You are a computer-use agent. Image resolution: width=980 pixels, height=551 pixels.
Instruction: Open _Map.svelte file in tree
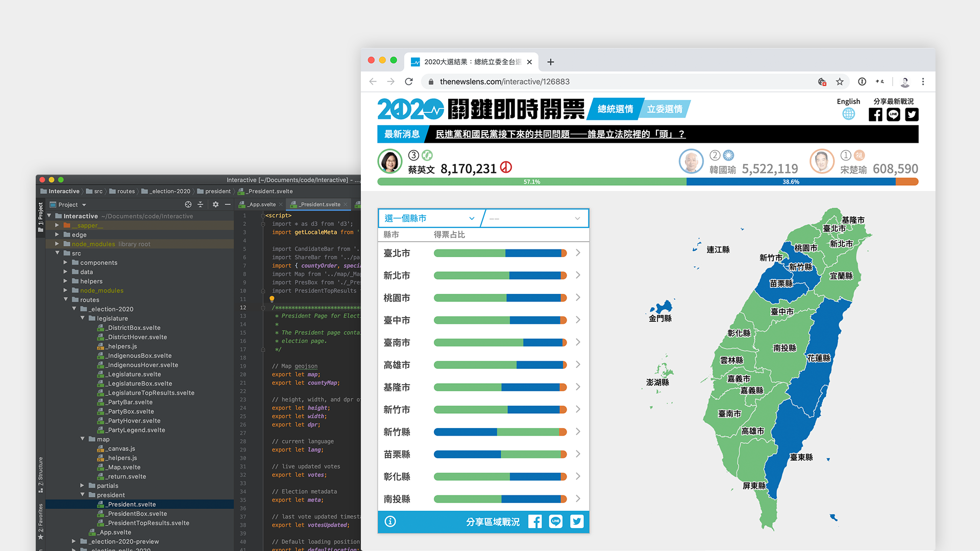point(124,467)
